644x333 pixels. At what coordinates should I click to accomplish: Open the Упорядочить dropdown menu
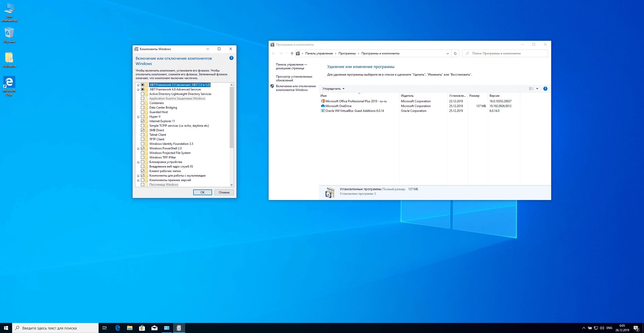point(333,89)
